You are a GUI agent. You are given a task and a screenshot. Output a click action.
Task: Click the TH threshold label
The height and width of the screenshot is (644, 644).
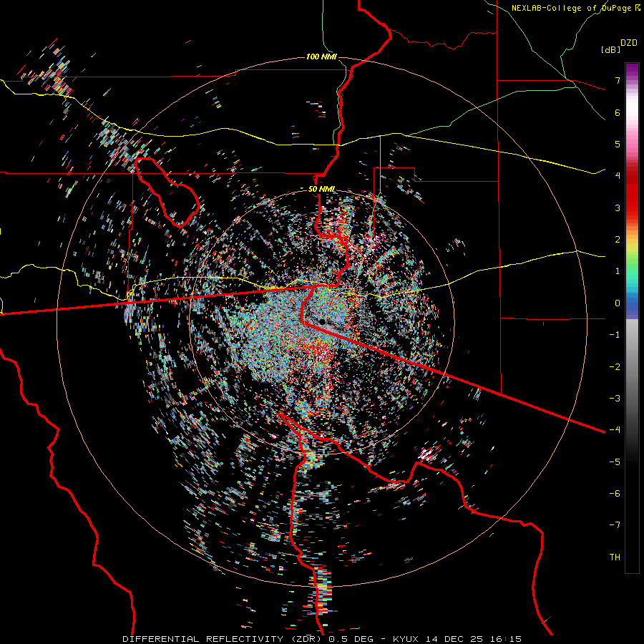[x=615, y=557]
